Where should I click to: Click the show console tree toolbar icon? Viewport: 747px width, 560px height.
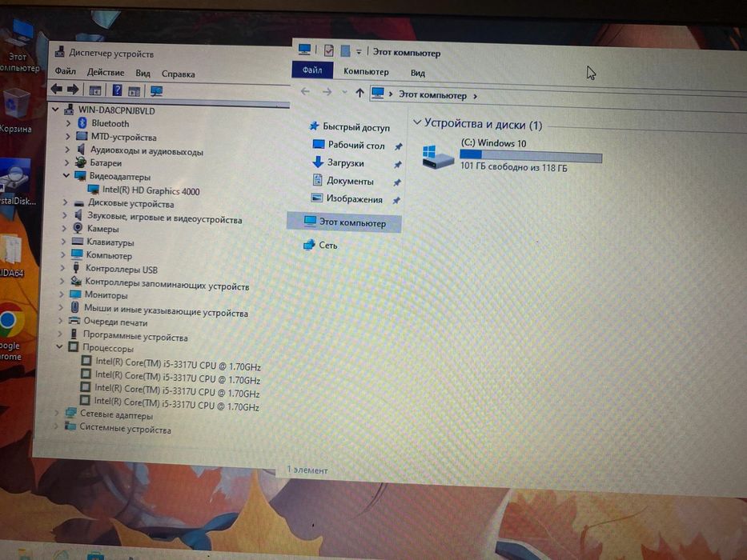(x=94, y=90)
